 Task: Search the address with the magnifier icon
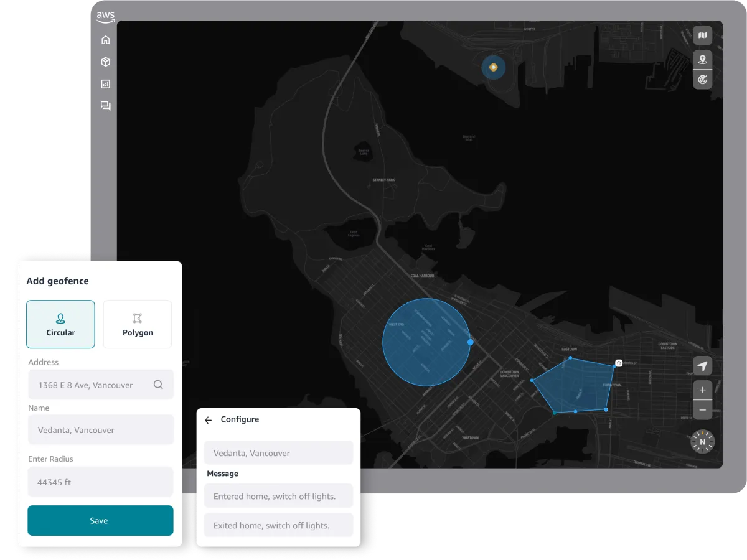(x=158, y=385)
